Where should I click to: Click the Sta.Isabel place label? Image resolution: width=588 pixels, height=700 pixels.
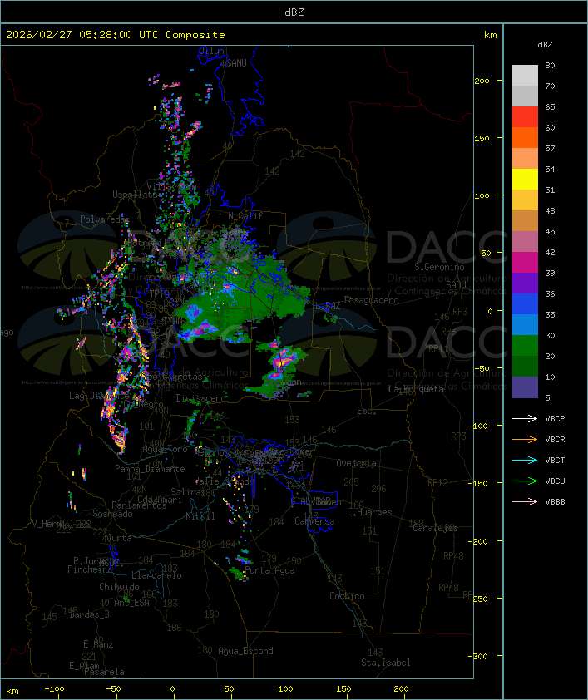pyautogui.click(x=386, y=663)
